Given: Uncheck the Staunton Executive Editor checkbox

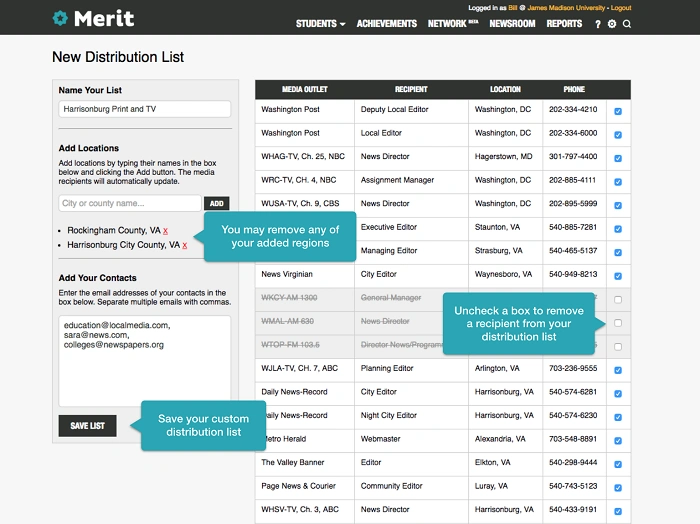Looking at the screenshot, I should point(618,229).
